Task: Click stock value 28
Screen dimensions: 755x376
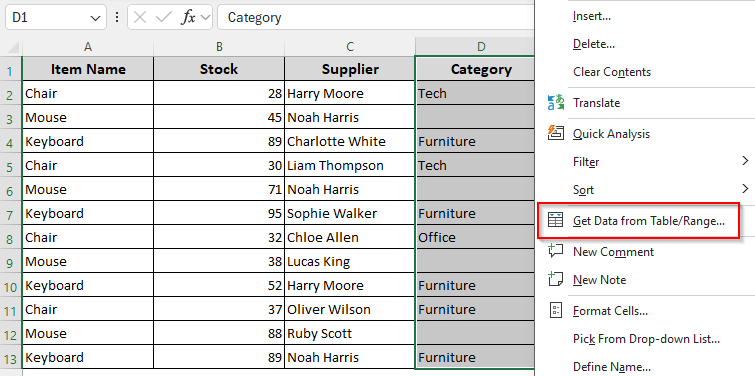Action: 219,93
